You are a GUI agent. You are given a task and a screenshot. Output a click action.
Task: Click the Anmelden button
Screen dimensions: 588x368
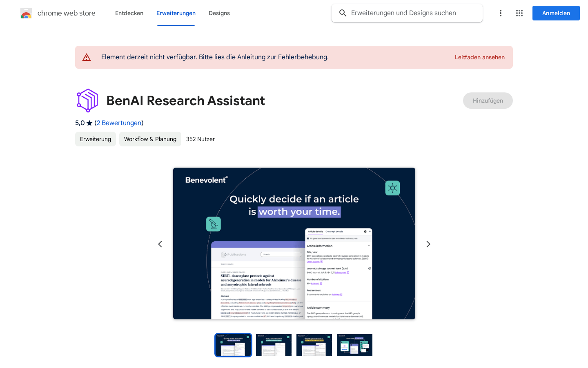pyautogui.click(x=556, y=13)
